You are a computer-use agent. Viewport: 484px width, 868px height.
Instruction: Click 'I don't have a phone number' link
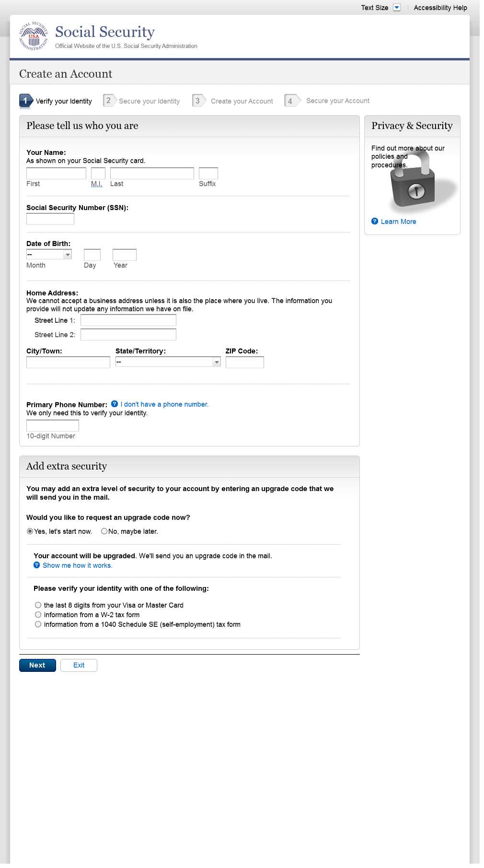(164, 404)
